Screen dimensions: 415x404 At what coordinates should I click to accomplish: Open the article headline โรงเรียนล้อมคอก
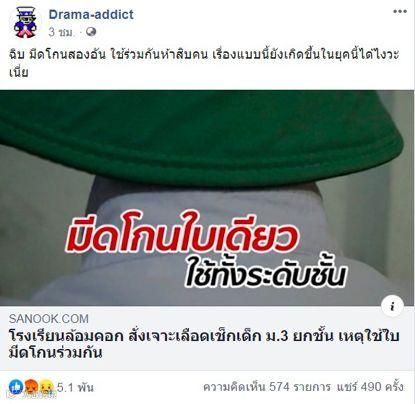pos(204,344)
